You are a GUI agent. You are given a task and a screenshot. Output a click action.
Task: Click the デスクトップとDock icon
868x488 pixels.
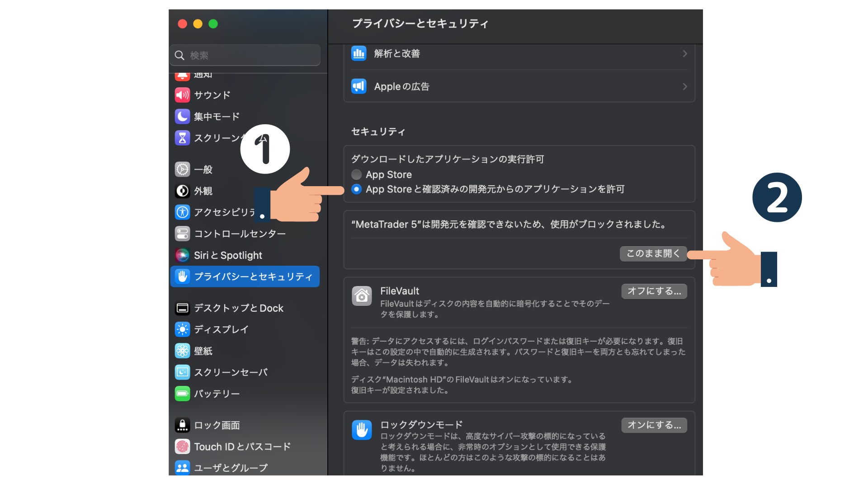click(182, 308)
